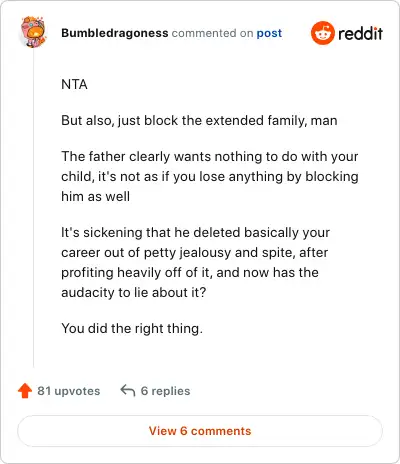Click the '81 upvotes' count

tap(69, 391)
